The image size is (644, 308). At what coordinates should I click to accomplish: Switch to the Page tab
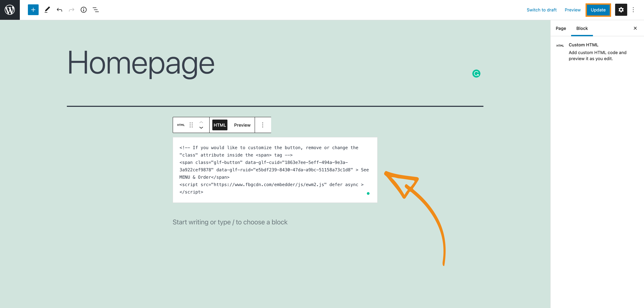click(x=561, y=28)
